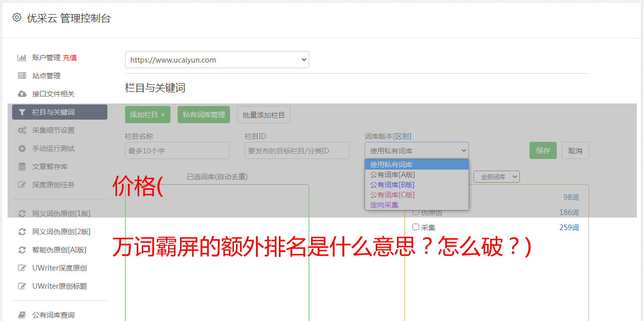Click the 站点管理 server icon
The image size is (644, 321).
pos(22,76)
